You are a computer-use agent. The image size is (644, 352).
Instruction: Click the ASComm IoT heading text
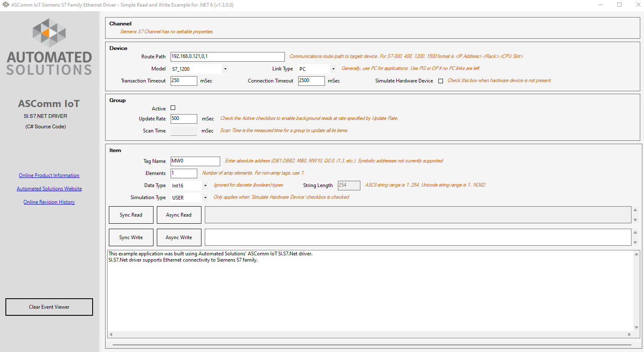click(49, 104)
